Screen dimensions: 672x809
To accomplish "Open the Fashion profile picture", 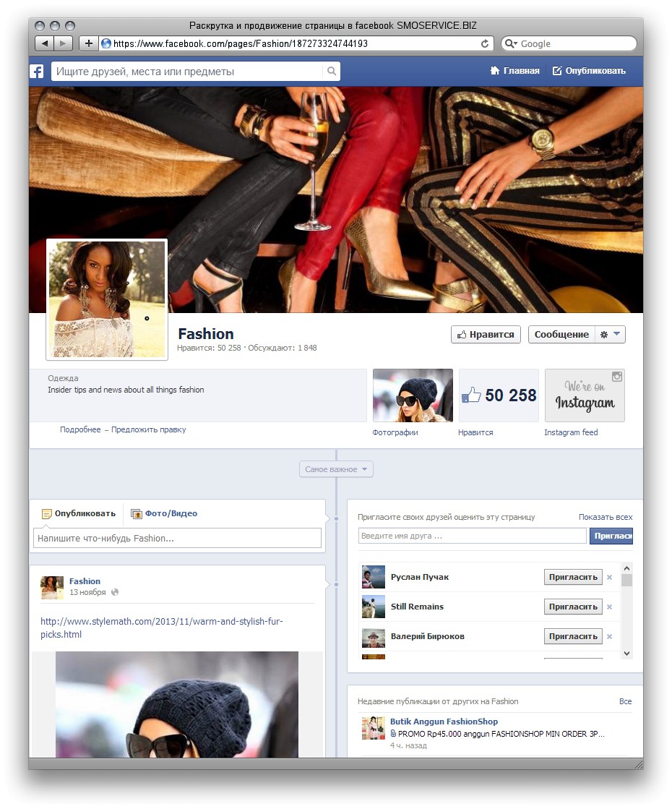I will point(107,299).
